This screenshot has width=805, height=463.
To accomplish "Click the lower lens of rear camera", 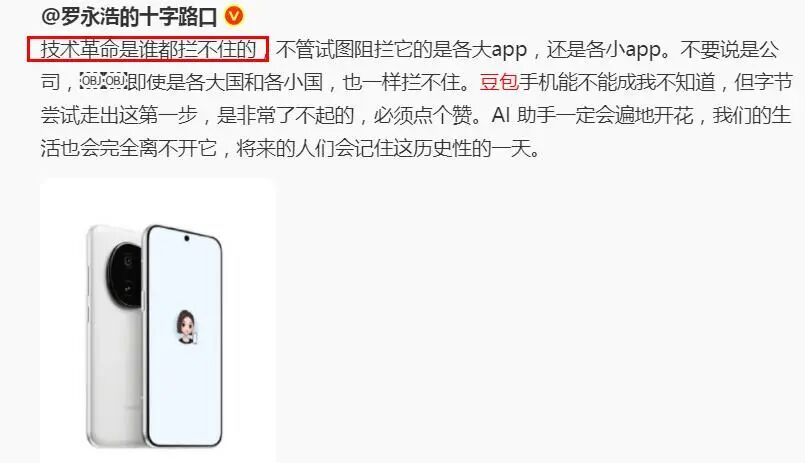I will 127,288.
